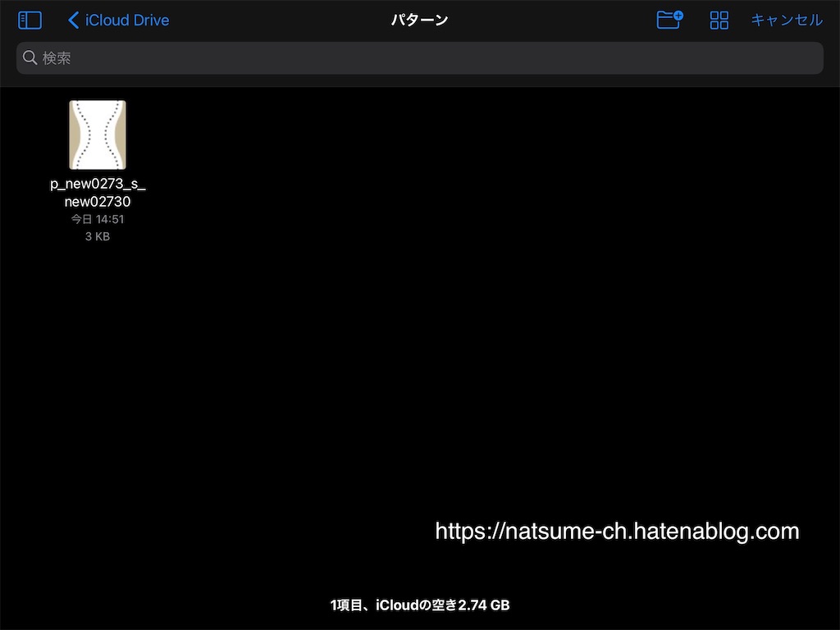Tap the 今日 14:51 timestamp label

(x=97, y=219)
